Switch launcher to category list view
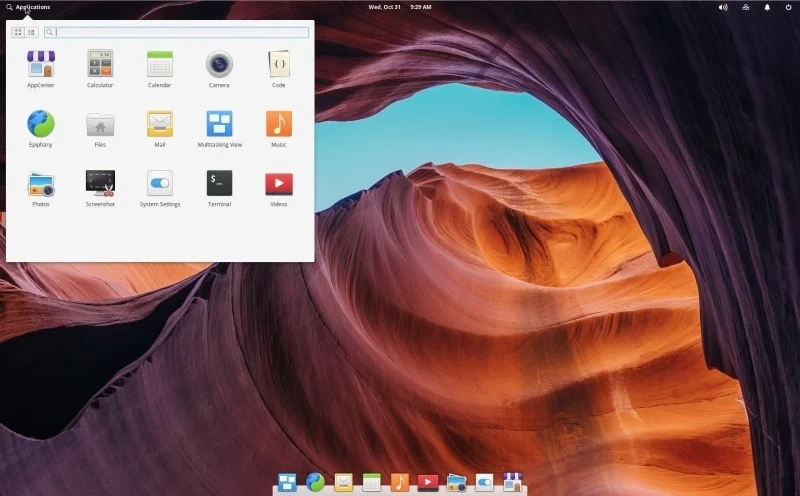The image size is (800, 496). coord(31,32)
